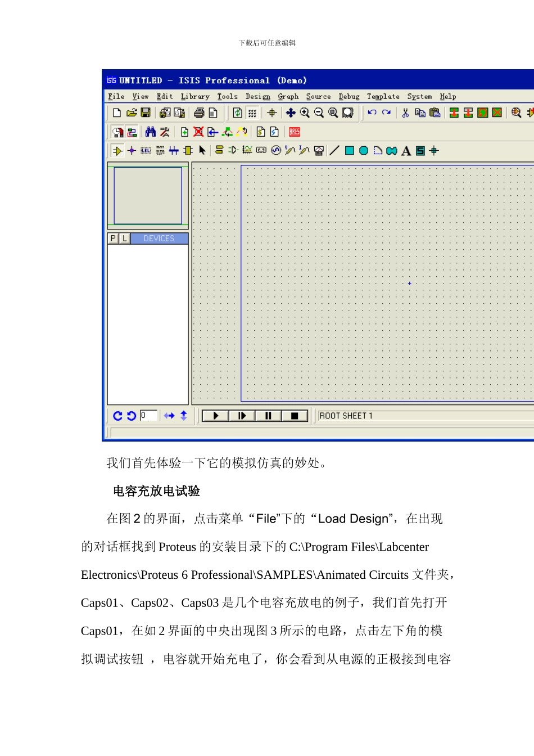Click the Copy to clipboard icon
Screen dimensions: 534x756
[420, 113]
